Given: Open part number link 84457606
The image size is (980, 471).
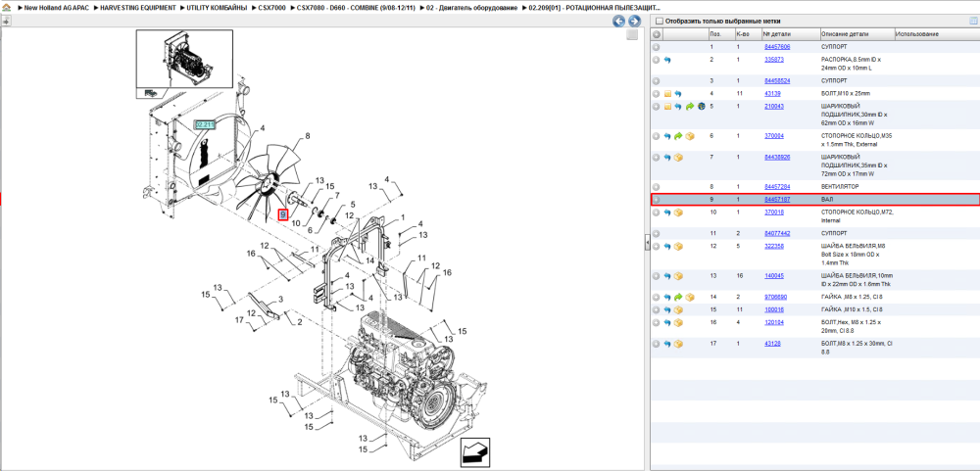Looking at the screenshot, I should coord(777,47).
